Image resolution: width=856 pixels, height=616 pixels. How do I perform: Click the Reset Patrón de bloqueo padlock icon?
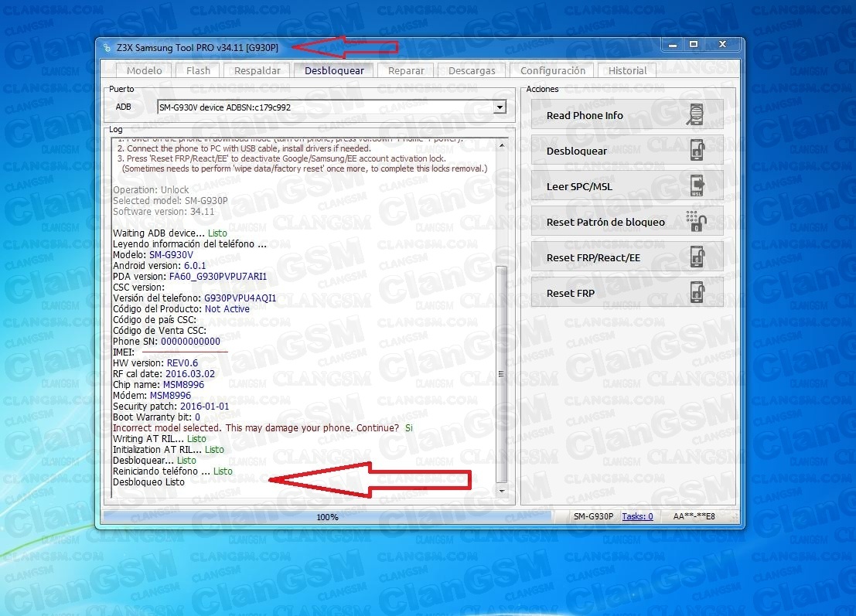tap(696, 222)
